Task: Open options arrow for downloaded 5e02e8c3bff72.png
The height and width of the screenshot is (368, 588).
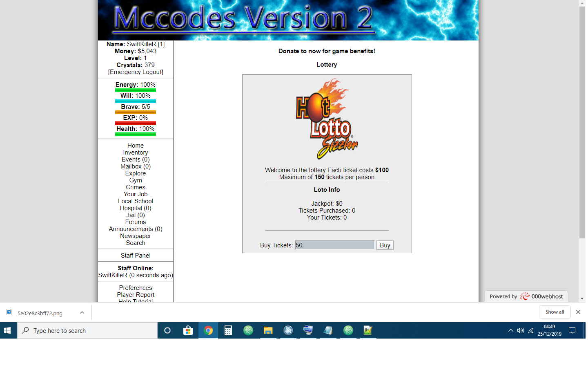Action: pos(82,312)
